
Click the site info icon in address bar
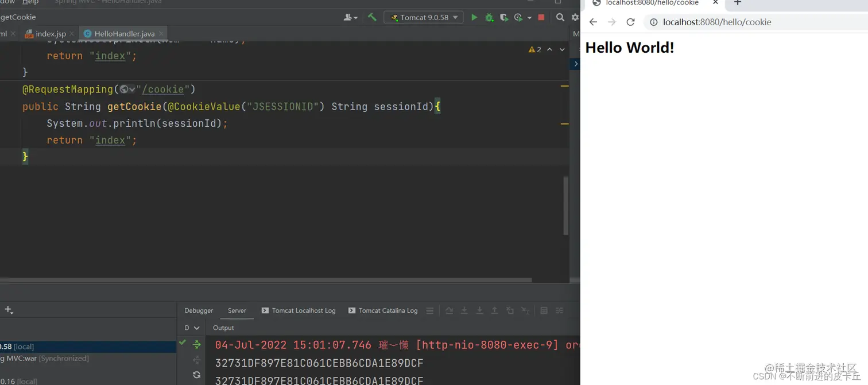tap(653, 22)
